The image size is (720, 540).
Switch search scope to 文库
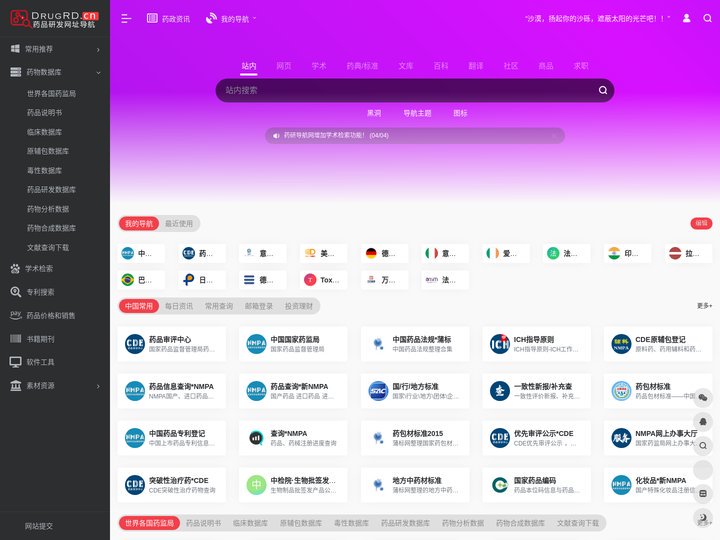tap(406, 66)
